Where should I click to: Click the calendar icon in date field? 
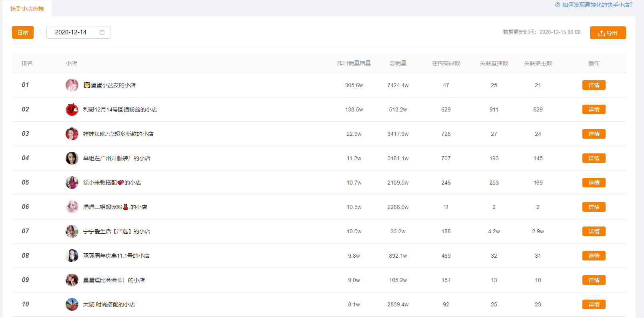coord(102,32)
